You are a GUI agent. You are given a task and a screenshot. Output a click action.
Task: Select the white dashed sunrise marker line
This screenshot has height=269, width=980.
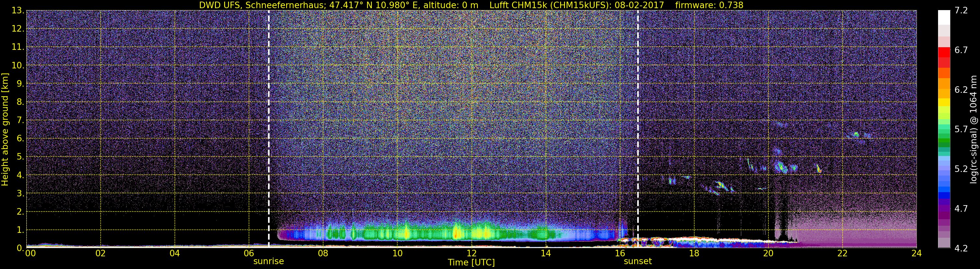[x=269, y=129]
